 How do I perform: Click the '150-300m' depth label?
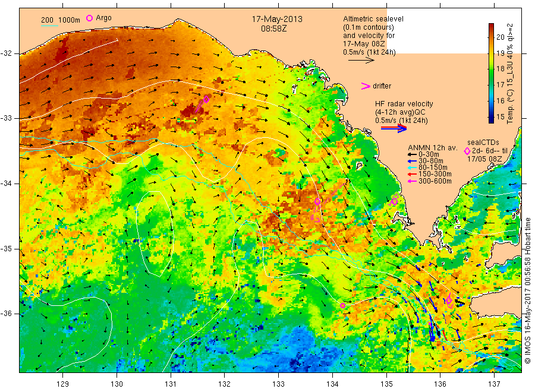tap(435, 174)
